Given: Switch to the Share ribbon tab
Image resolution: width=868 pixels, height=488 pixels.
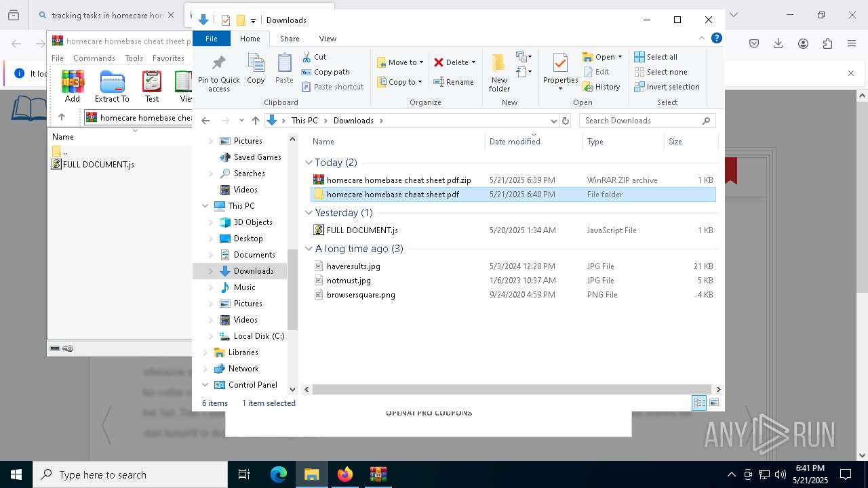Looking at the screenshot, I should pyautogui.click(x=290, y=39).
